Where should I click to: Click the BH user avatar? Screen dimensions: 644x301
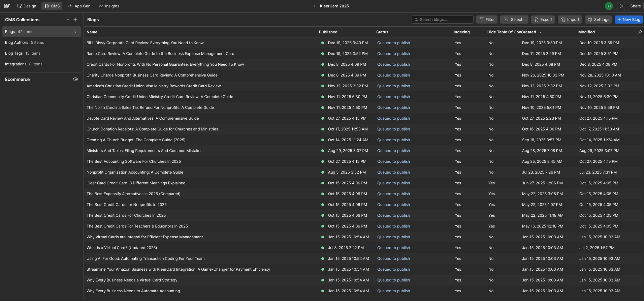click(609, 6)
